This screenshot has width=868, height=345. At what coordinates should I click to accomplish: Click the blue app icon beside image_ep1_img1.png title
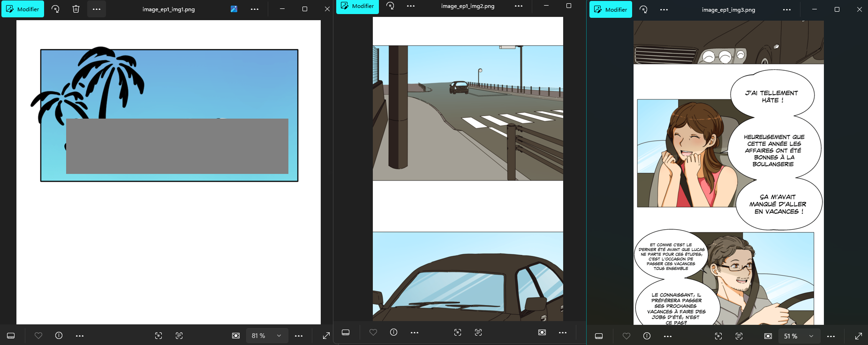(x=234, y=9)
